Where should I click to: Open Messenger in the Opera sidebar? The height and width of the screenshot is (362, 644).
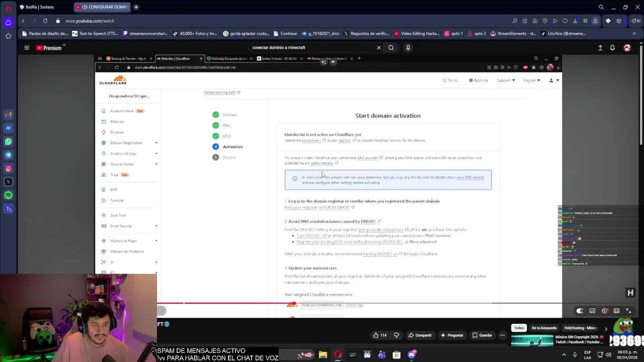[8, 128]
